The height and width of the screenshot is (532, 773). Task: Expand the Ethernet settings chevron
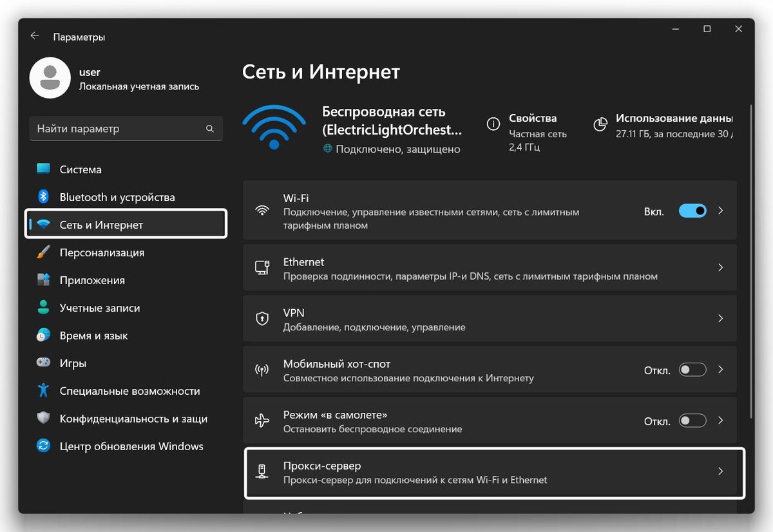point(720,267)
